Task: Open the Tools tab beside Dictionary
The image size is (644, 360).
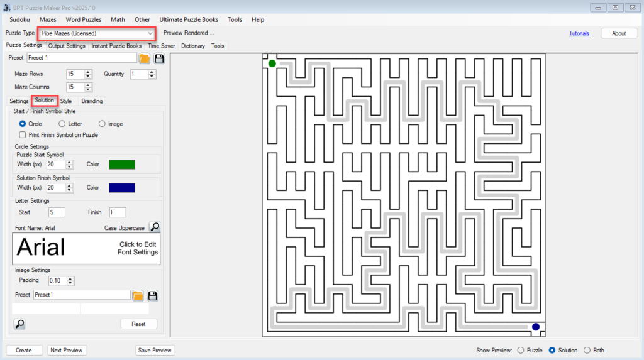Action: pos(218,46)
